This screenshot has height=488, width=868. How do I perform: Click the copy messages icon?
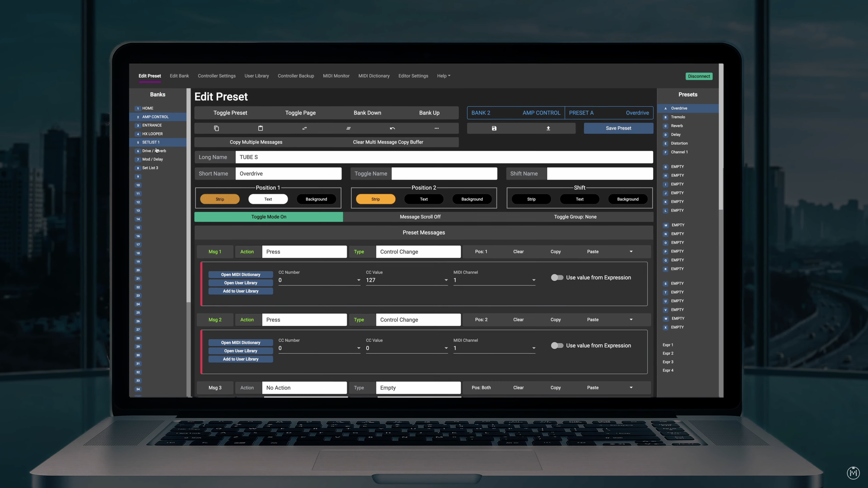(216, 128)
